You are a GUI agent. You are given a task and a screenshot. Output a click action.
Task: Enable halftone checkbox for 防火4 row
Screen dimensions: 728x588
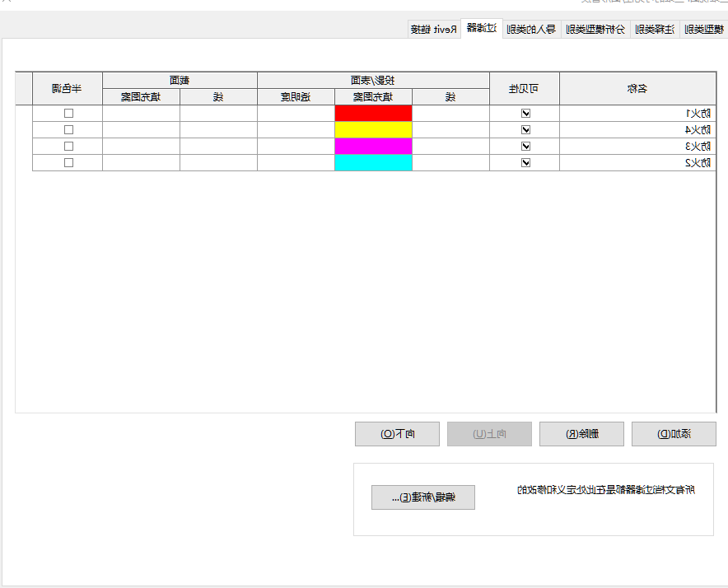68,130
